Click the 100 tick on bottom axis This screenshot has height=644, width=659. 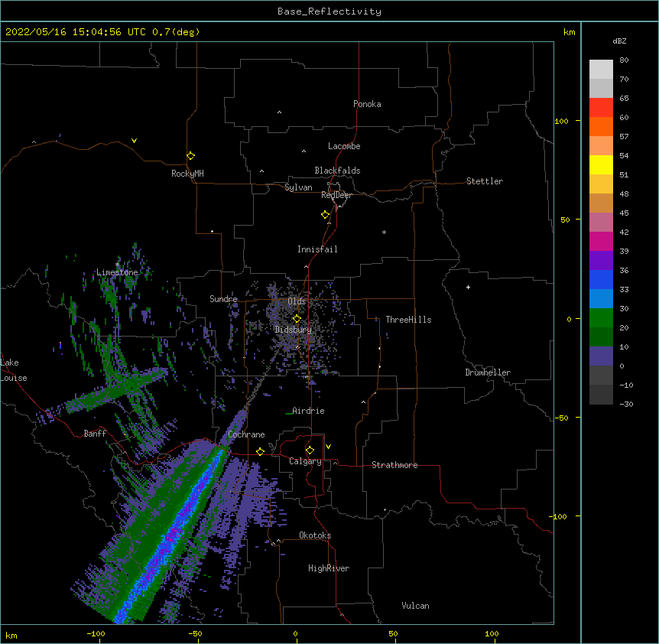pyautogui.click(x=492, y=634)
